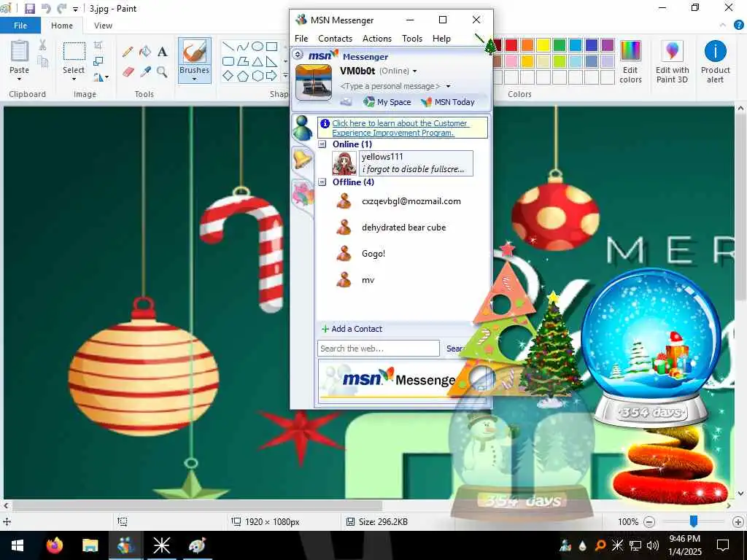
Task: Collapse the Online (1) contact group
Action: (322, 144)
